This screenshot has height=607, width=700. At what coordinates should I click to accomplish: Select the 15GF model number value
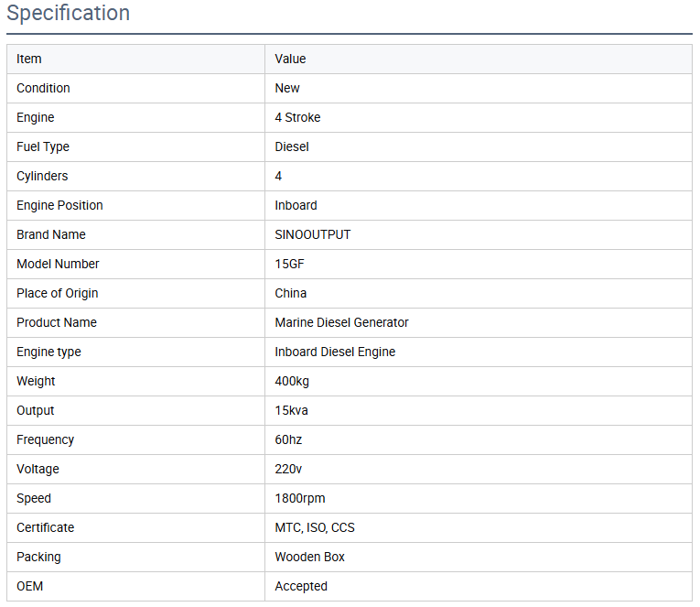point(292,264)
